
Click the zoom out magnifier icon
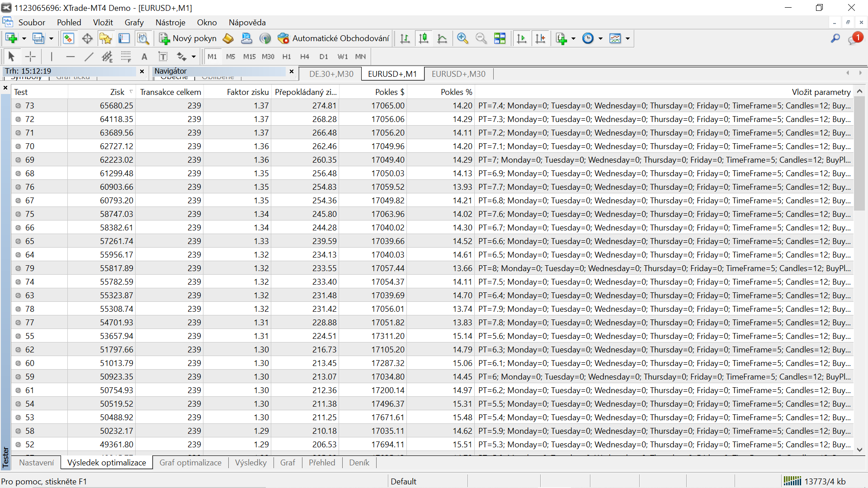[x=481, y=38]
